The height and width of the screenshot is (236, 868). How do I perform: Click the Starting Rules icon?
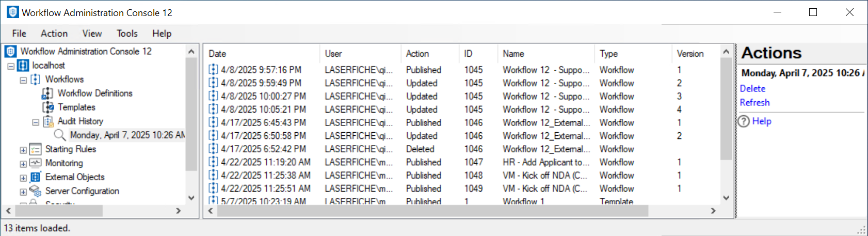35,149
